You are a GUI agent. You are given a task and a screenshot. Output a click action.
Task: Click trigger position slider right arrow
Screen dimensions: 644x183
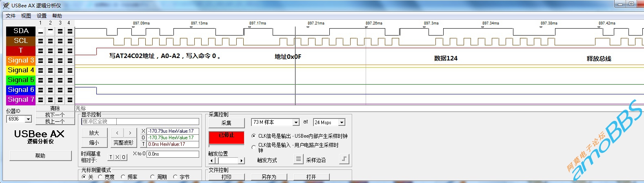(x=241, y=161)
